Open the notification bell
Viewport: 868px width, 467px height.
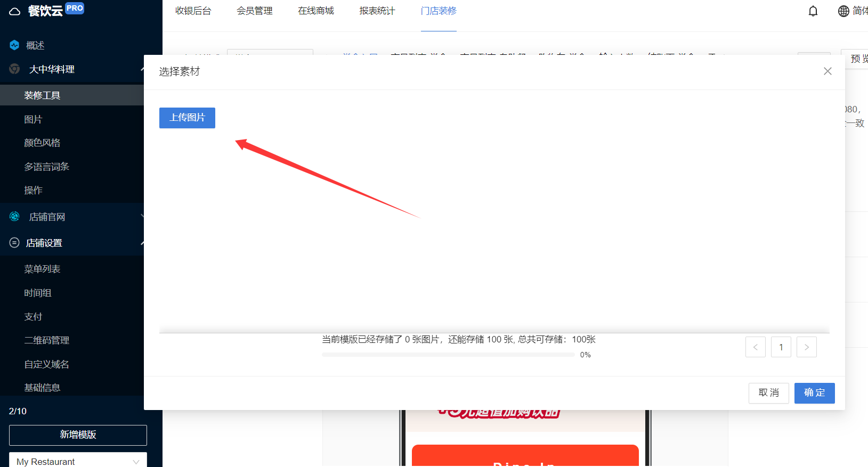tap(813, 11)
